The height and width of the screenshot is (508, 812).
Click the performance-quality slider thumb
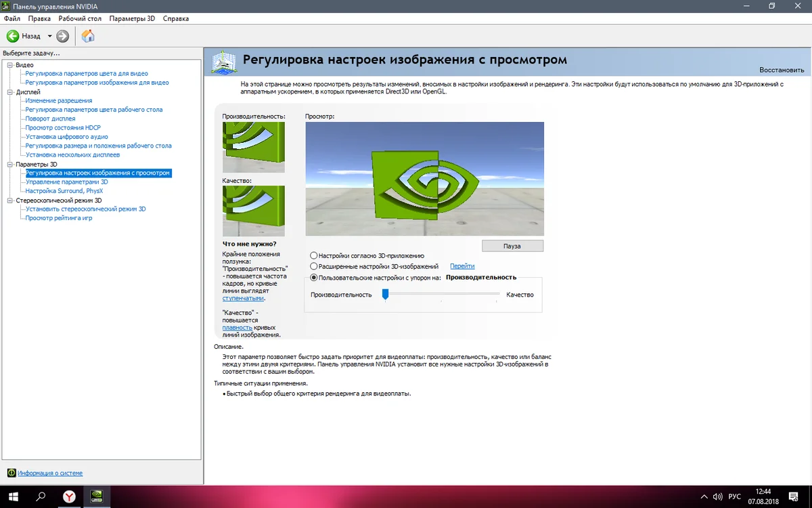coord(385,294)
